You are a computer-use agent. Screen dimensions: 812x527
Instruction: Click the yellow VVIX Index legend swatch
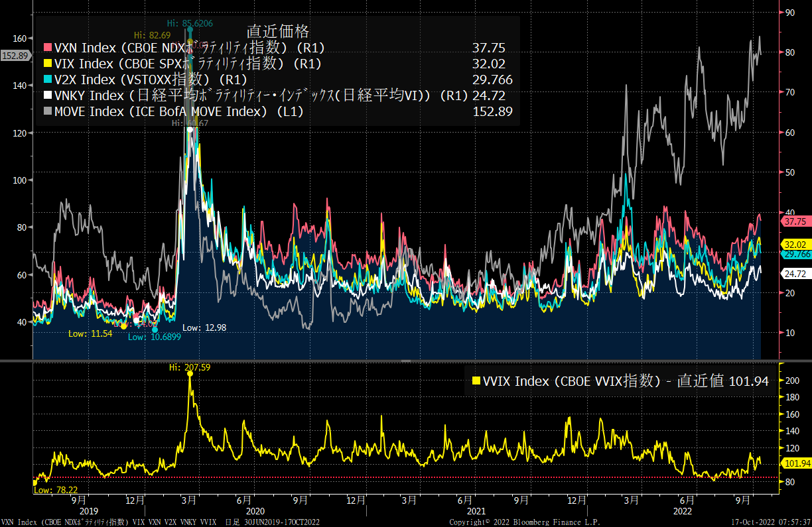[x=475, y=381]
